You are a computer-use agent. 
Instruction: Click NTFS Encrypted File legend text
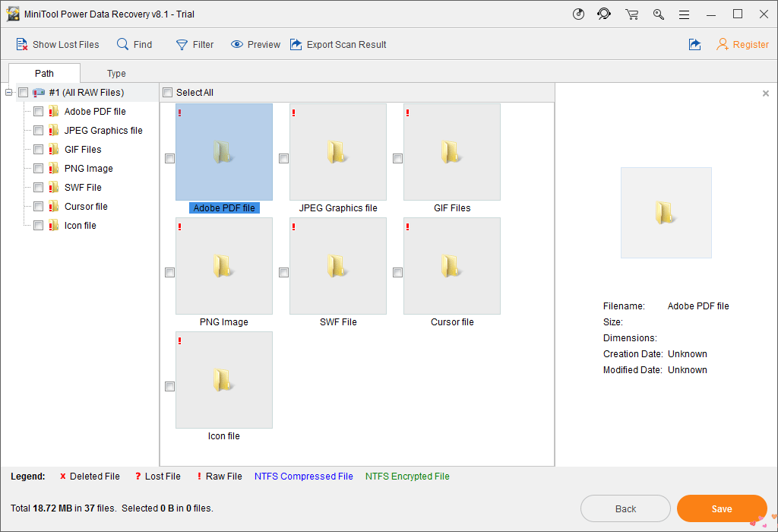click(x=407, y=476)
